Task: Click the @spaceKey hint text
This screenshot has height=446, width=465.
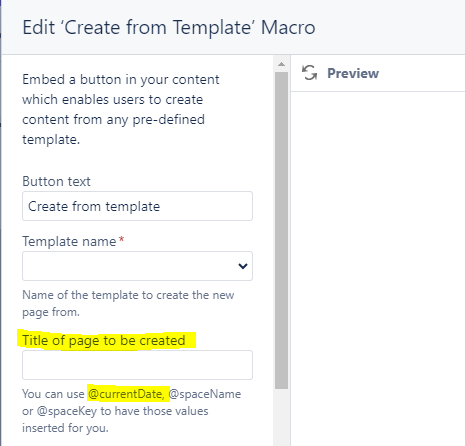Action: tap(67, 411)
